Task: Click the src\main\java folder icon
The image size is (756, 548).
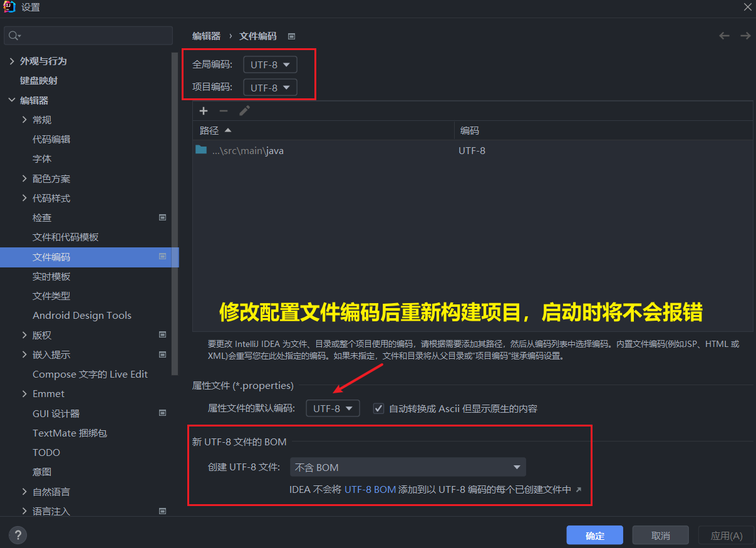Action: [x=201, y=150]
